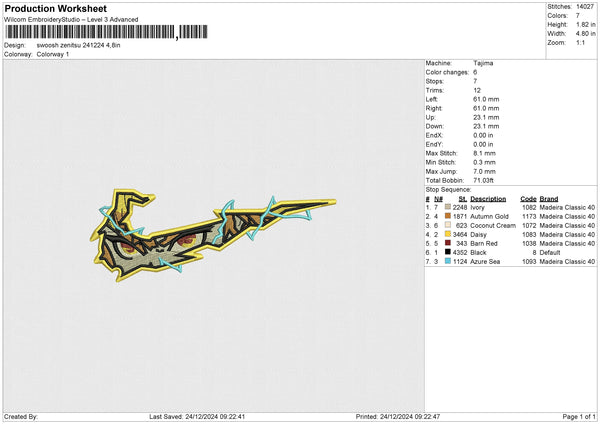The image size is (600, 424).
Task: Click the code 1093 in Azure Sea row
Action: point(529,262)
